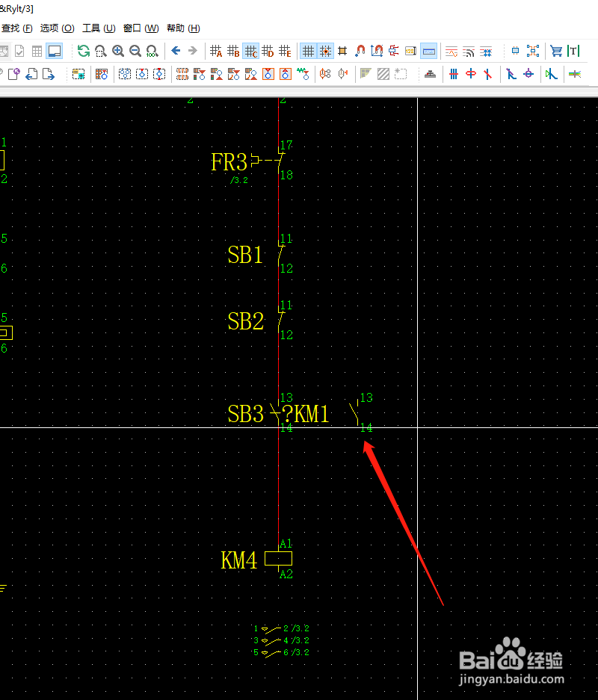Click the single device chip icon

(x=515, y=51)
